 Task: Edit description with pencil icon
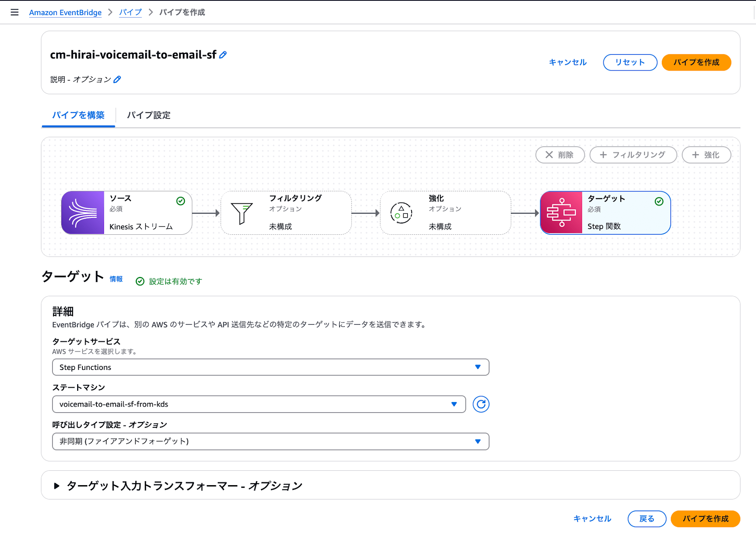[x=117, y=79]
